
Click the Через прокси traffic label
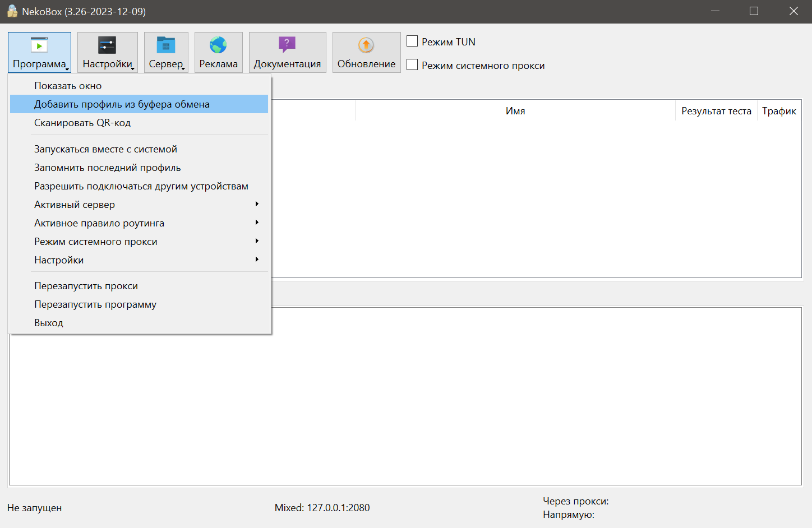(575, 501)
